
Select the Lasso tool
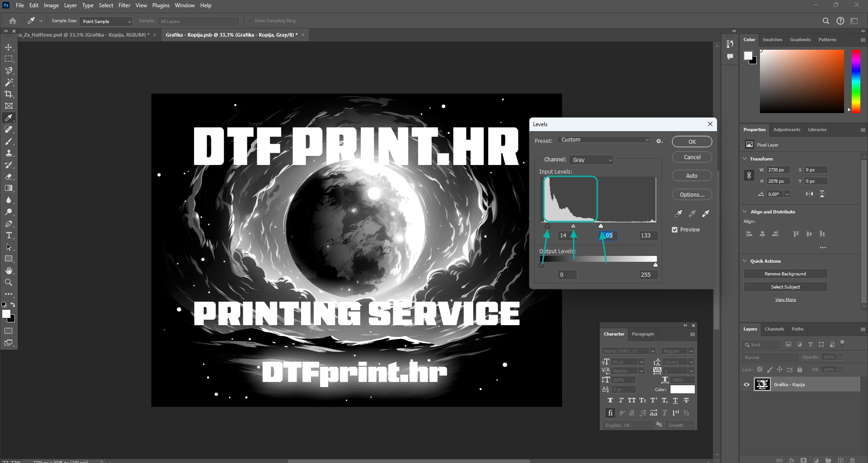[x=9, y=71]
